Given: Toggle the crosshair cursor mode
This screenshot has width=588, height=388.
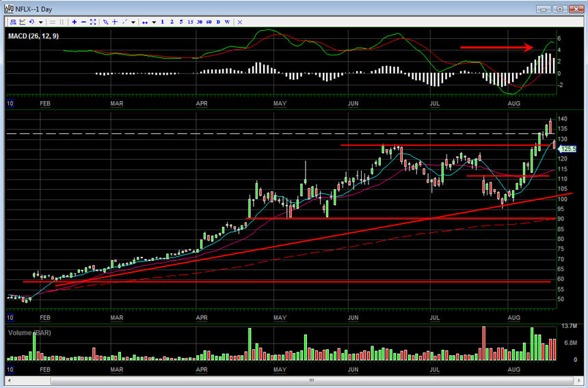Looking at the screenshot, I should pos(114,22).
